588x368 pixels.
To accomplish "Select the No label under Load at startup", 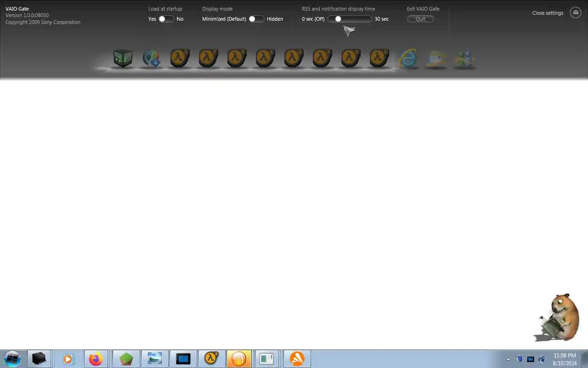I will tap(180, 19).
